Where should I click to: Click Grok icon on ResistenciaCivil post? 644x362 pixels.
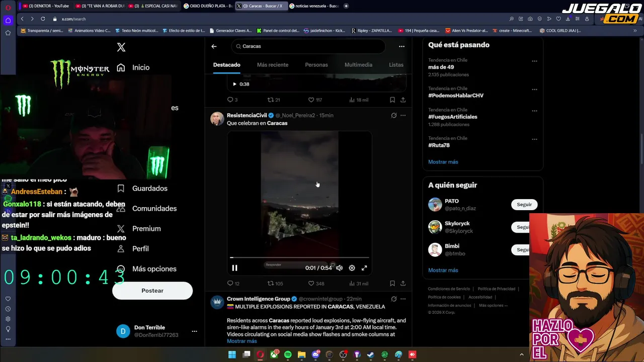(394, 115)
